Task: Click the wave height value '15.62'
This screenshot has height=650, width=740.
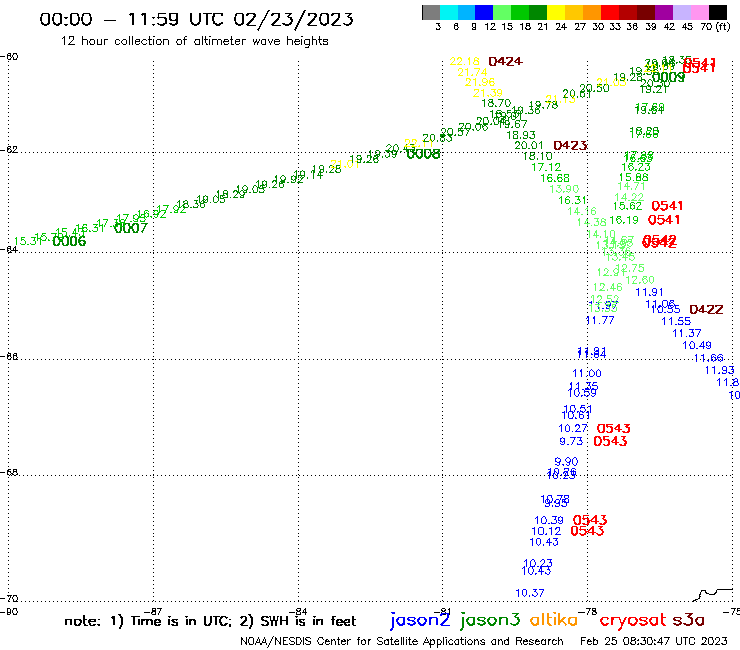Action: (627, 206)
